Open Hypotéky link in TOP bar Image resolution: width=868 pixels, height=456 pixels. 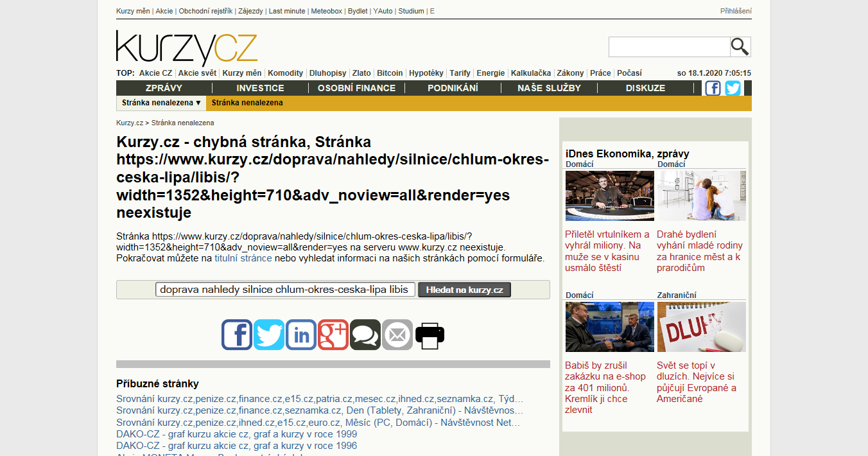point(426,73)
